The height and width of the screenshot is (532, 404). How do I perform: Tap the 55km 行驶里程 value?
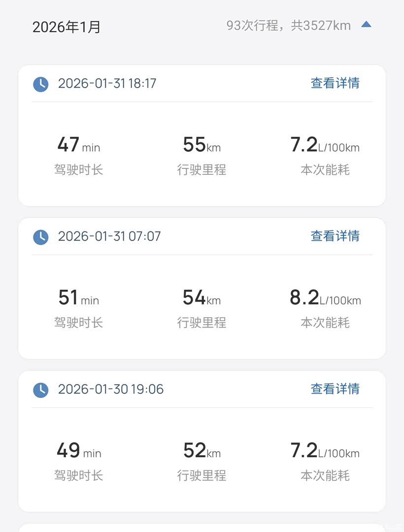[202, 145]
